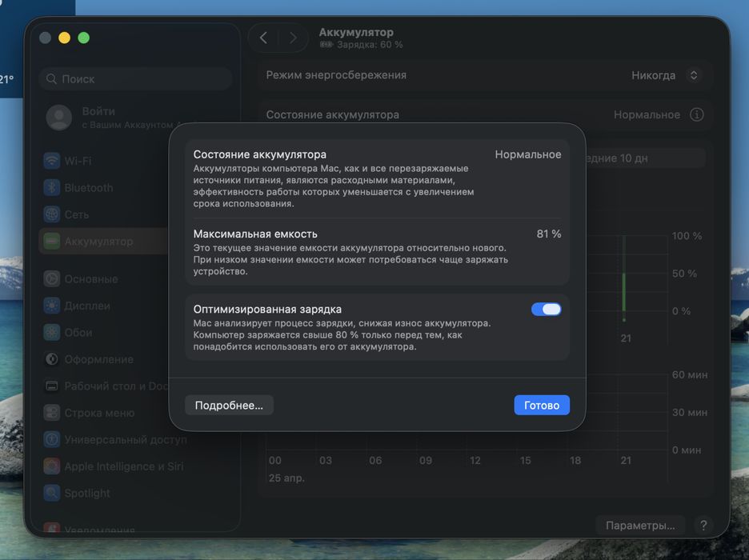Screen dimensions: 749x560
Task: Click the Оптимизированная зарядка heading
Action: [x=267, y=310]
